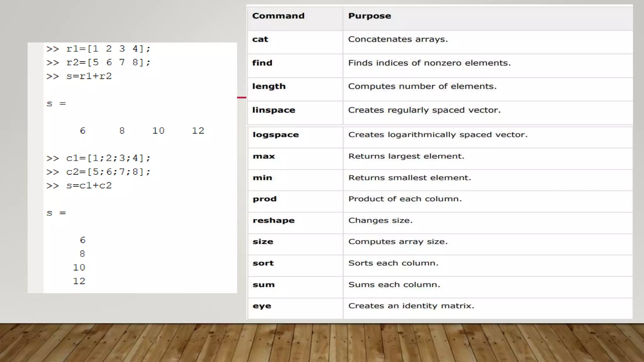Click the 'r1=[1 2 3 4];' line

[108, 49]
